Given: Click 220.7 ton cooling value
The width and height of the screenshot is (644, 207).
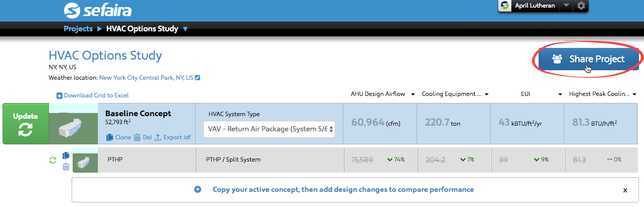Looking at the screenshot, I should [x=443, y=123].
